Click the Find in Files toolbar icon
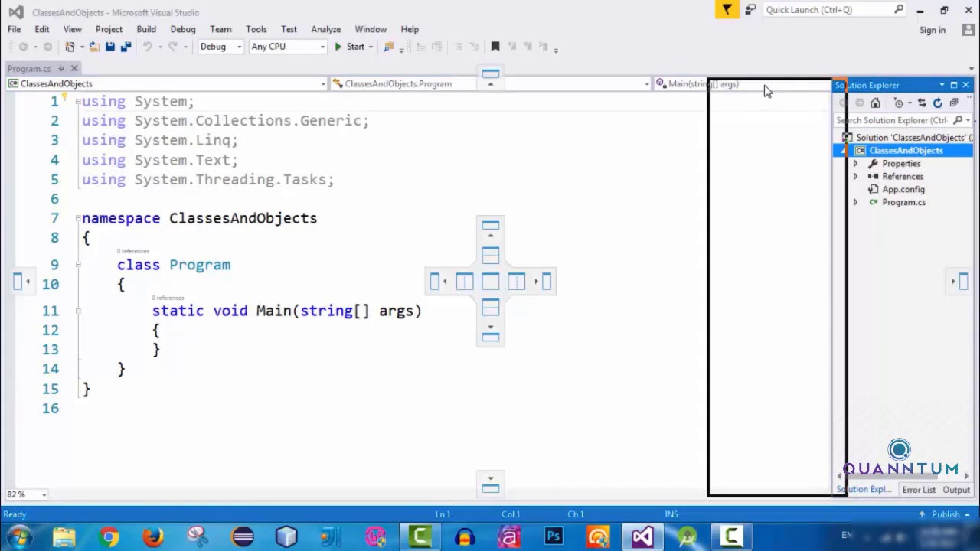 click(x=388, y=47)
